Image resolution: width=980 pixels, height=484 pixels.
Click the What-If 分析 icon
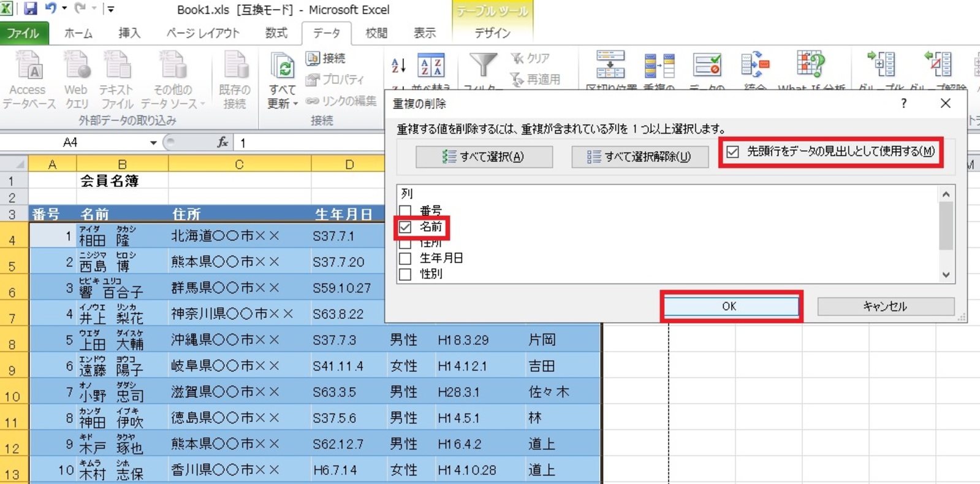811,64
